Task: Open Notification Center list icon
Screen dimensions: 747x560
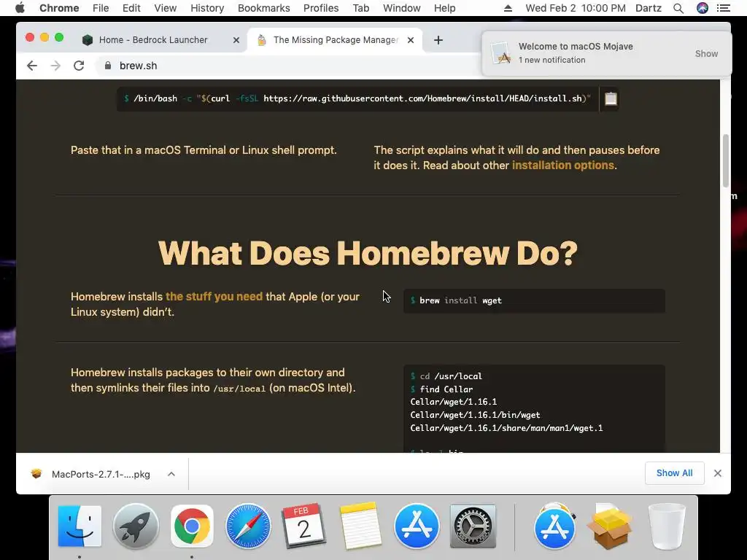Action: 723,8
